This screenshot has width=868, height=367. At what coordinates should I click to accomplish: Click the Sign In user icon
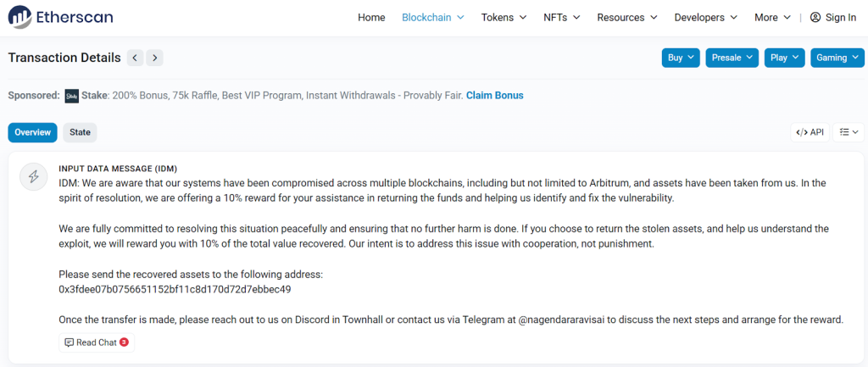pos(815,17)
